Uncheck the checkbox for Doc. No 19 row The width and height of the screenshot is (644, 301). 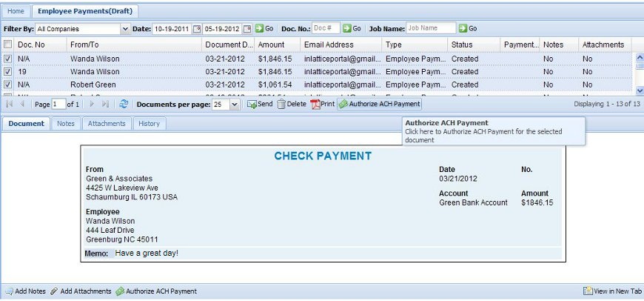pos(8,72)
